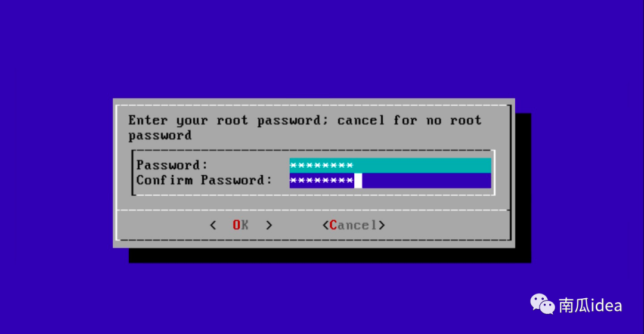Screen dimensions: 644x334
Task: Click the left angle bracket beside OK
Action: (213, 225)
